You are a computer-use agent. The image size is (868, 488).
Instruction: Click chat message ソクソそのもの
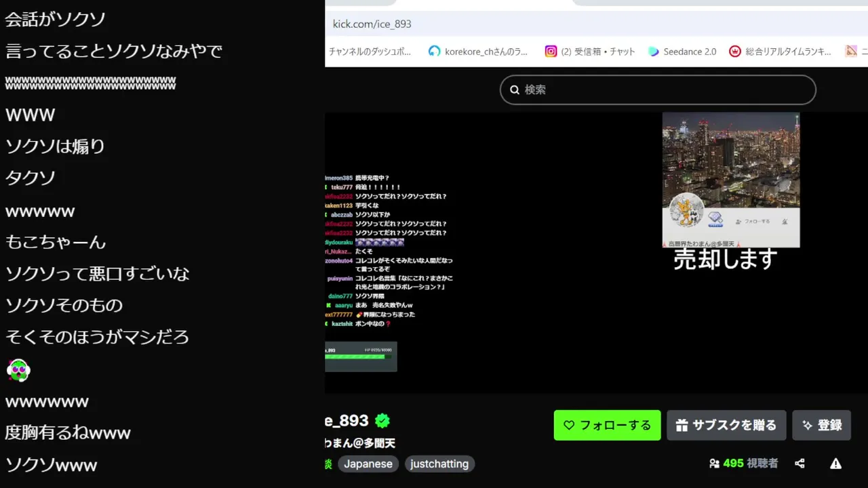64,305
